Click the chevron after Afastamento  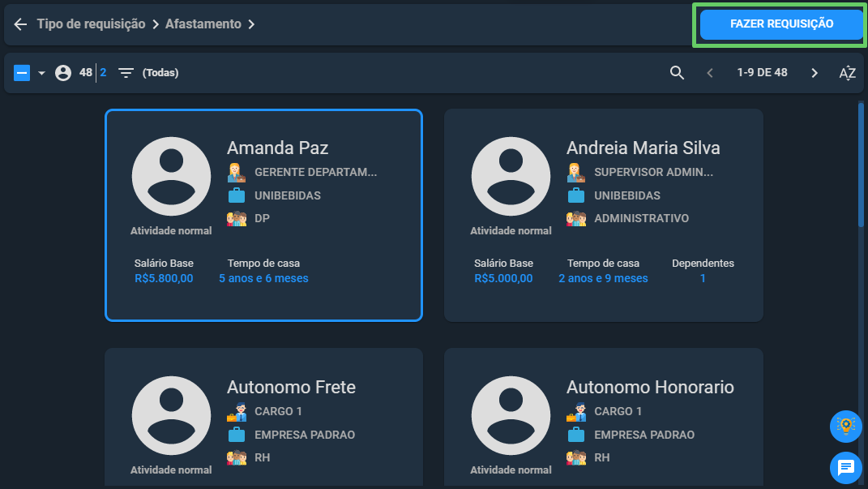tap(251, 24)
